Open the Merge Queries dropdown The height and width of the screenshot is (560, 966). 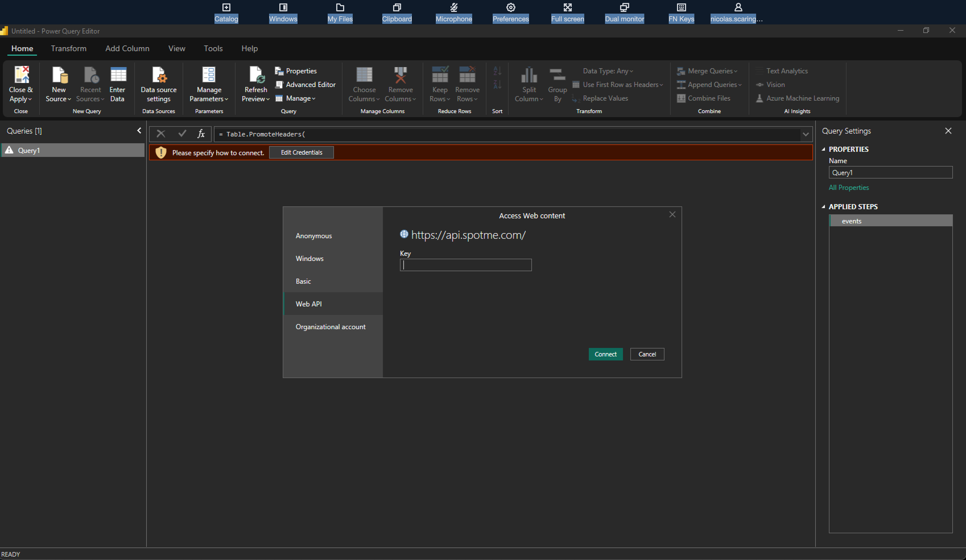(707, 71)
